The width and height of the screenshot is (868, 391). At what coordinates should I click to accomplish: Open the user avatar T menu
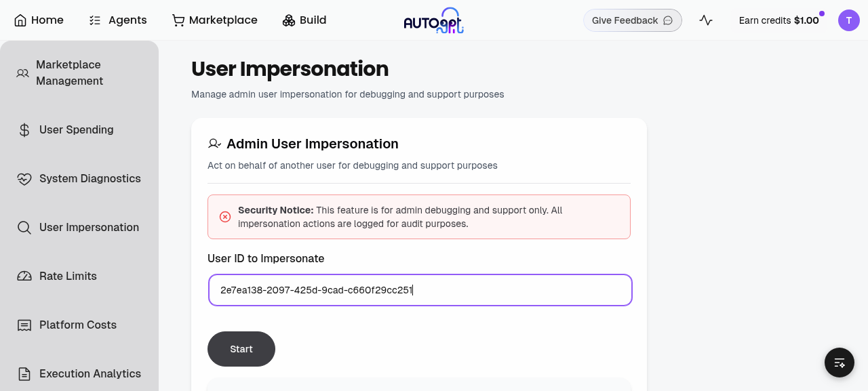(849, 20)
